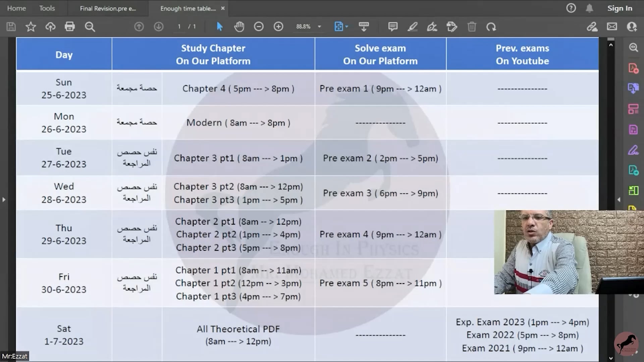Viewport: 644px width, 362px height.
Task: Open the share with others person icon
Action: 632,26
